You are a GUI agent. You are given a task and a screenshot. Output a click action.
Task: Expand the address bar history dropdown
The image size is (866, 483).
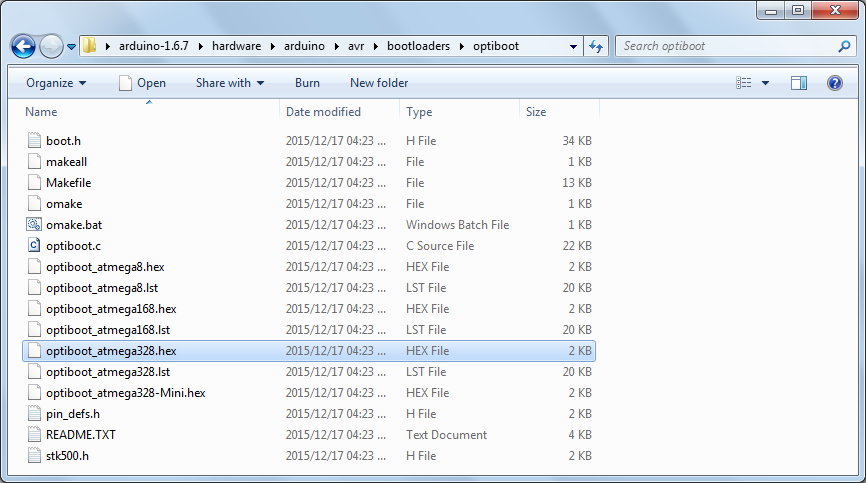pos(573,46)
